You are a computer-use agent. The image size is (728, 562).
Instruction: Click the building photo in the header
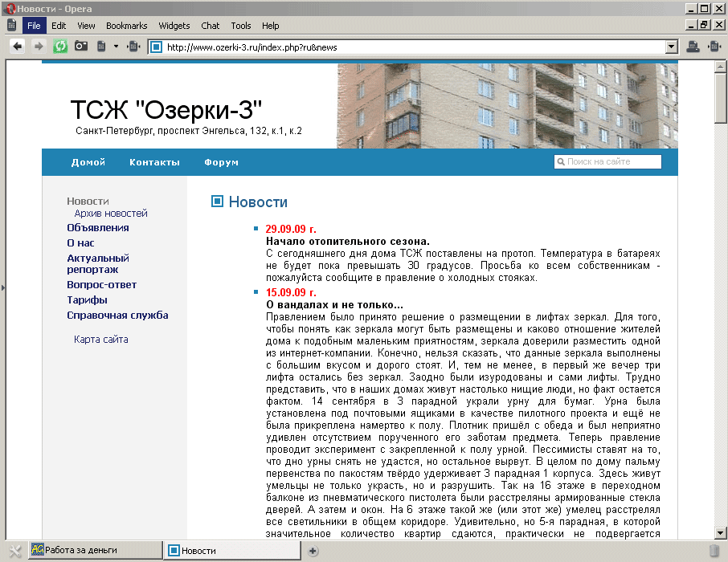[x=507, y=106]
